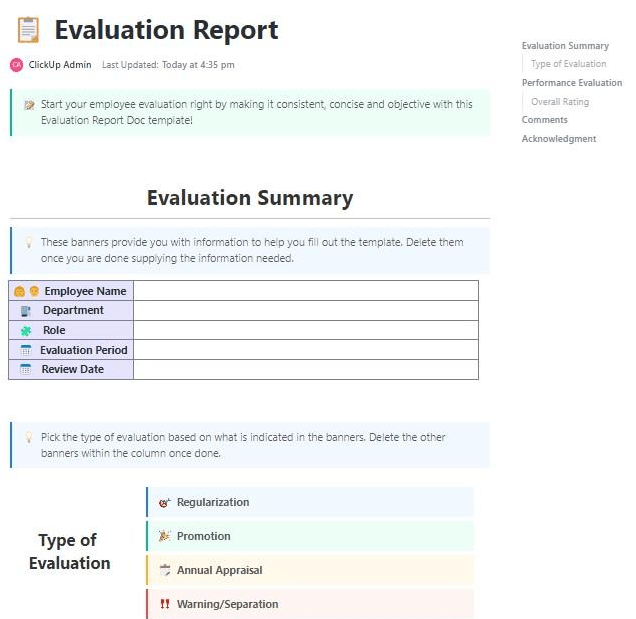Jump to Acknowledgment in outline
Screen dimensions: 636x619
pos(559,139)
